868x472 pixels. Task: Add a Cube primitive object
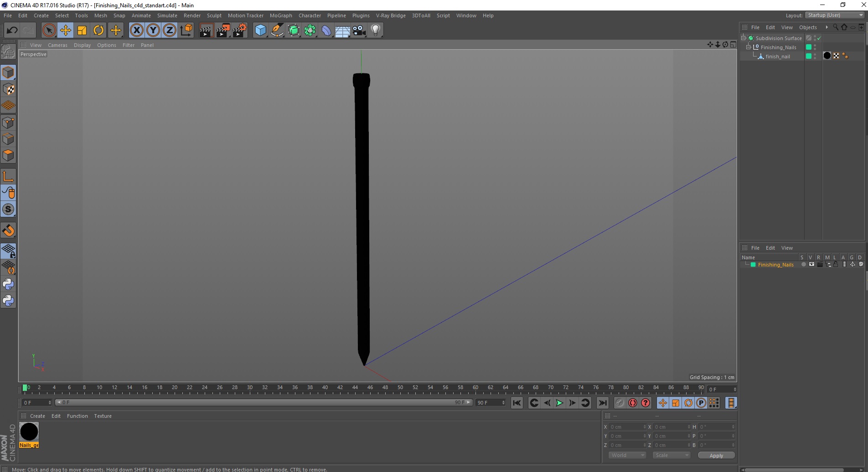[x=260, y=31]
